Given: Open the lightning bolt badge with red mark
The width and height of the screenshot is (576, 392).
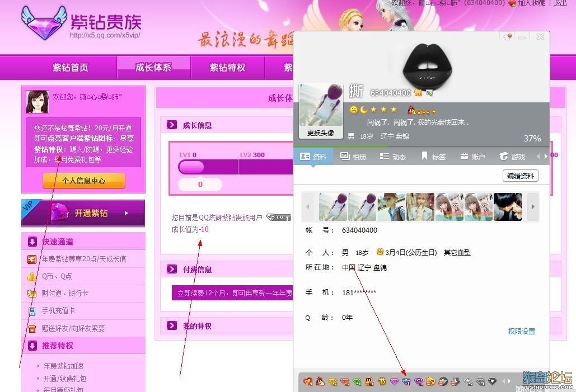Looking at the screenshot, I should (455, 382).
